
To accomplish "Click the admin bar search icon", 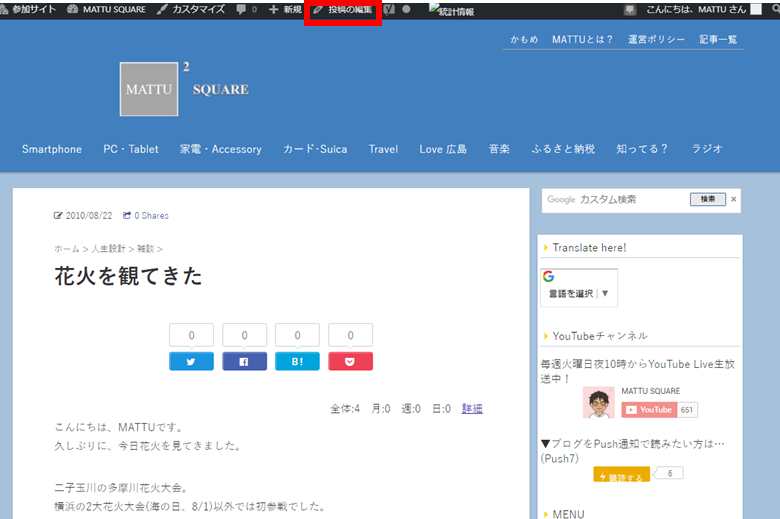I will (777, 9).
